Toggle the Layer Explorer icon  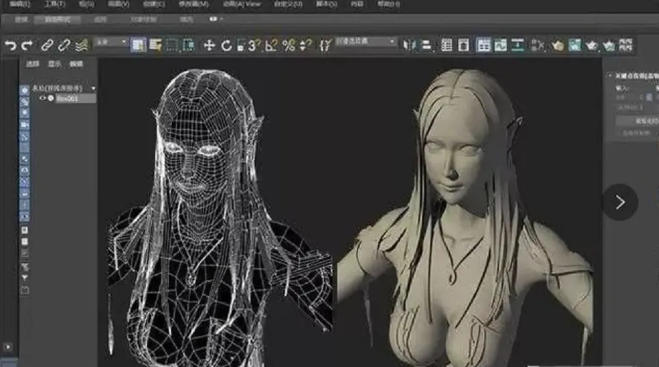click(x=464, y=45)
